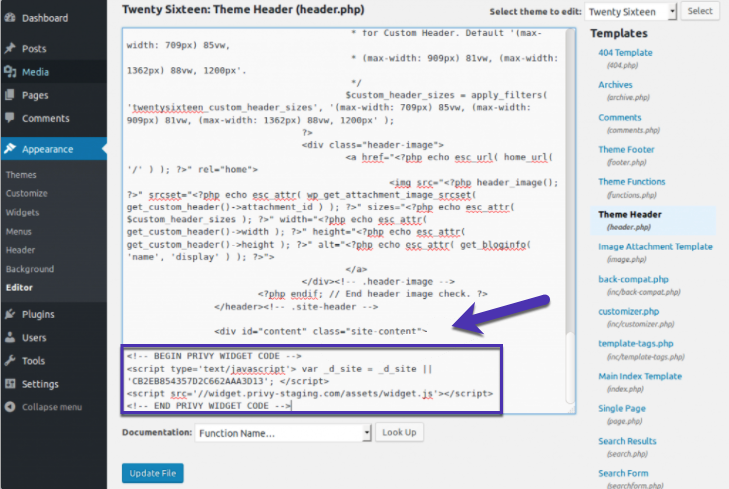This screenshot has width=729, height=489.
Task: Open Header submenu item
Action: [20, 250]
